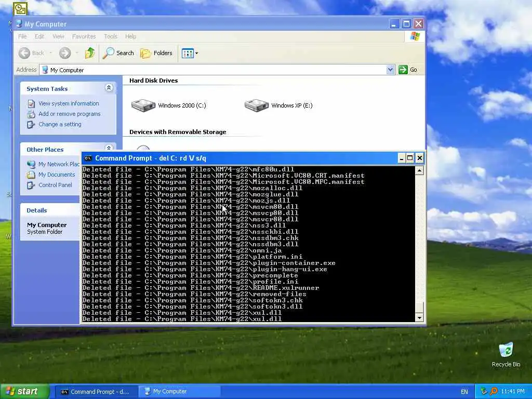This screenshot has height=399, width=532.
Task: Open My Network Places link
Action: click(59, 164)
